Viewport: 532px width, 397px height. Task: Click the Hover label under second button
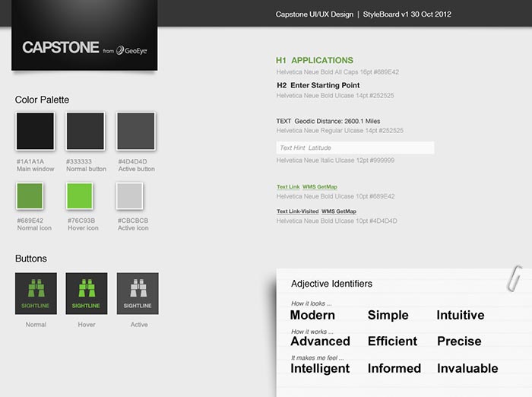tap(87, 325)
